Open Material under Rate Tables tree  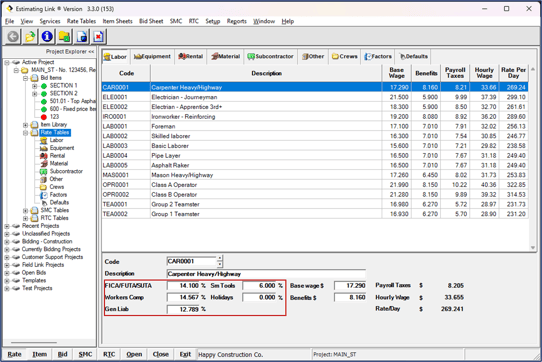click(x=59, y=164)
